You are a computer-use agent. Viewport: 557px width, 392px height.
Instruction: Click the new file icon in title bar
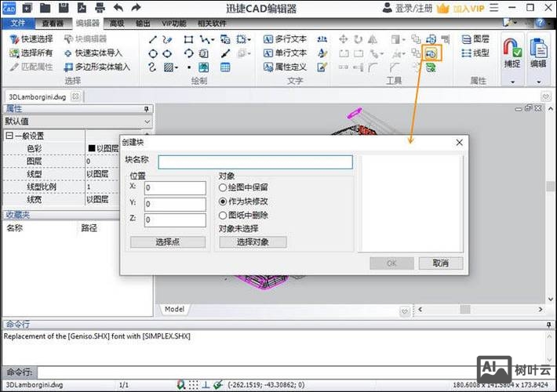pos(27,8)
